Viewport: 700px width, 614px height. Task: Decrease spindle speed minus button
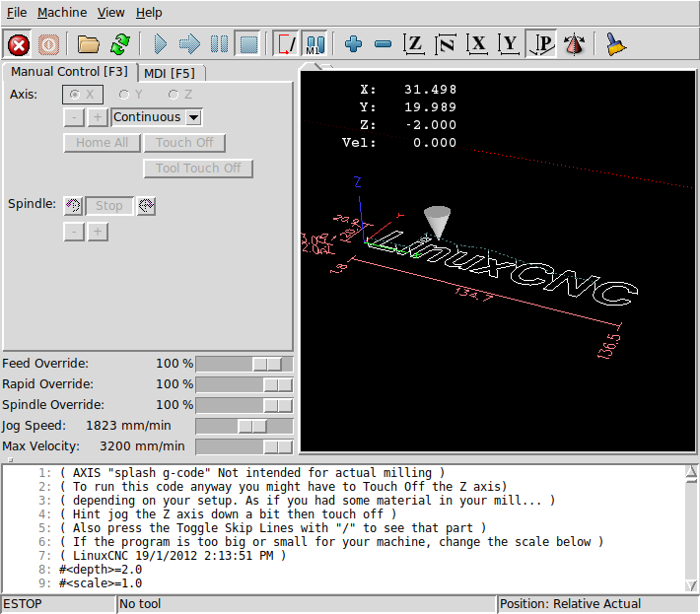tap(74, 232)
